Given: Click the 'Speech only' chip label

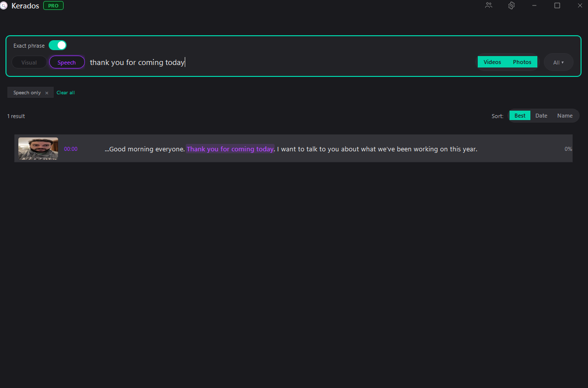Looking at the screenshot, I should [27, 92].
